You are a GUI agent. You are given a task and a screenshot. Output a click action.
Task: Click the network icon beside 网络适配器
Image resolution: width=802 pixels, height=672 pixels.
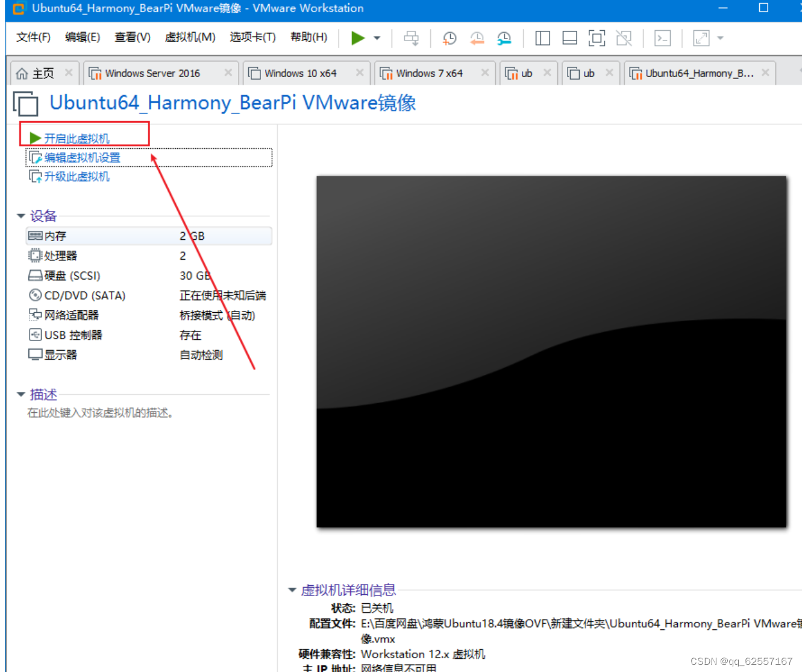[x=35, y=315]
